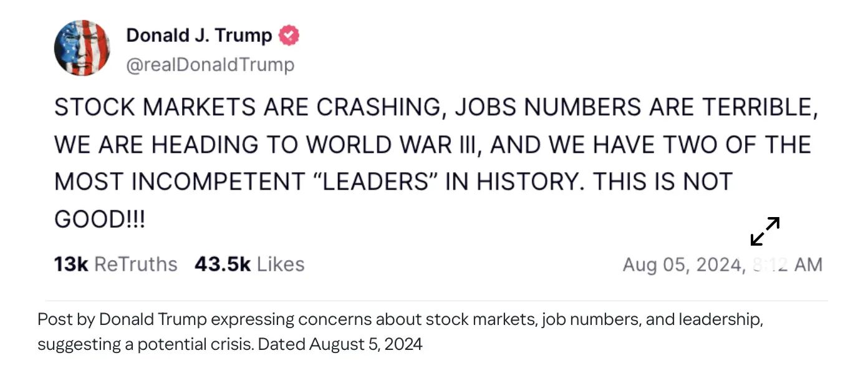Click the 43.5k likes count number
Image resolution: width=868 pixels, height=373 pixels.
click(222, 264)
